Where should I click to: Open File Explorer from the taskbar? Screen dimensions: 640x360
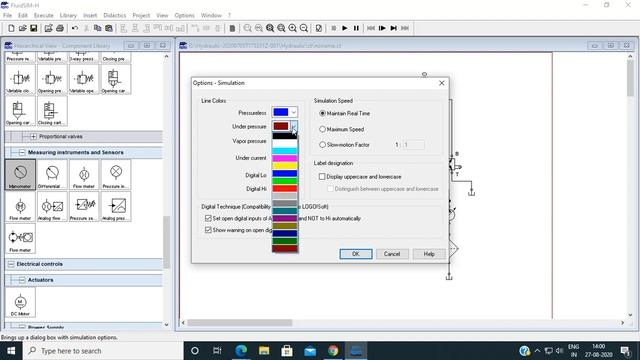(264, 351)
